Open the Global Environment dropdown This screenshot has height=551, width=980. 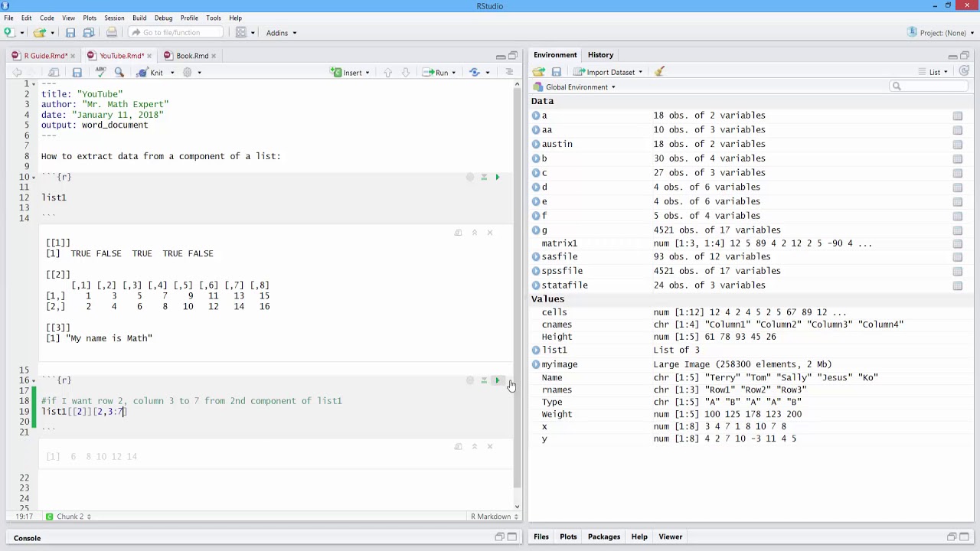580,87
